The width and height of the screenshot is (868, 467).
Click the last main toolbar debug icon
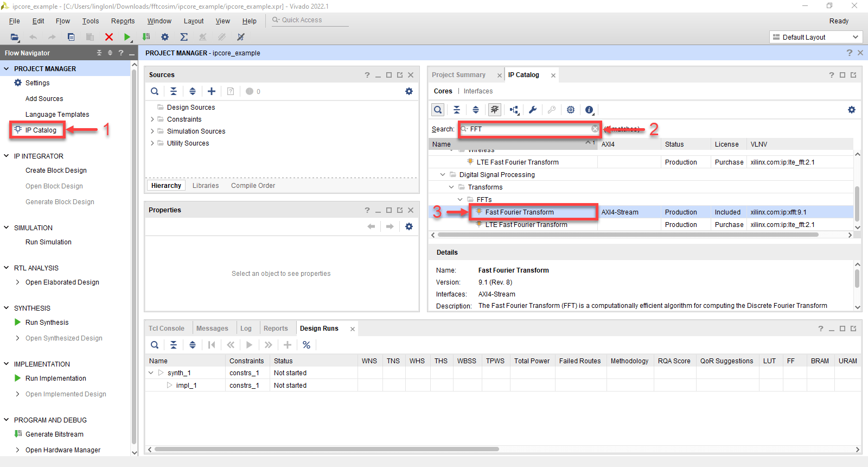pos(241,37)
